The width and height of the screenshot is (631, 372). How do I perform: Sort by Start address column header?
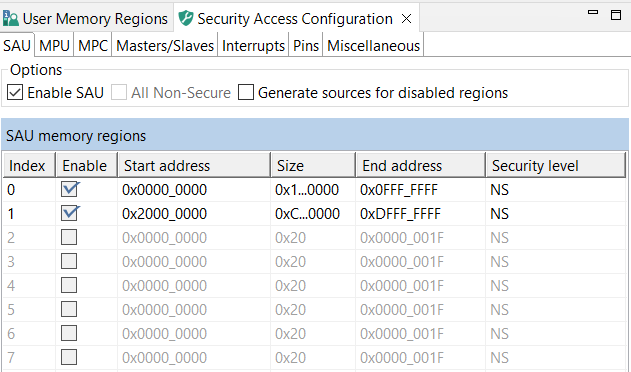194,165
